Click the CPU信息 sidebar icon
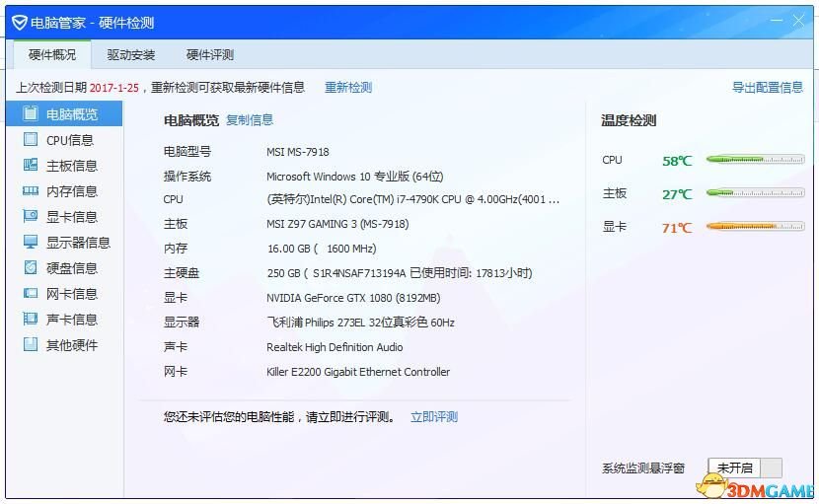 [x=31, y=139]
